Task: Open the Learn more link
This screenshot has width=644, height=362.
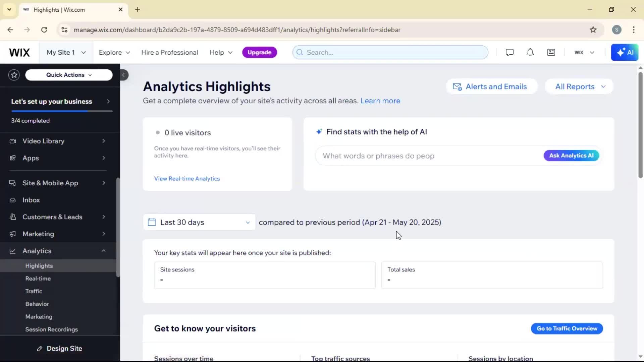Action: click(x=380, y=101)
